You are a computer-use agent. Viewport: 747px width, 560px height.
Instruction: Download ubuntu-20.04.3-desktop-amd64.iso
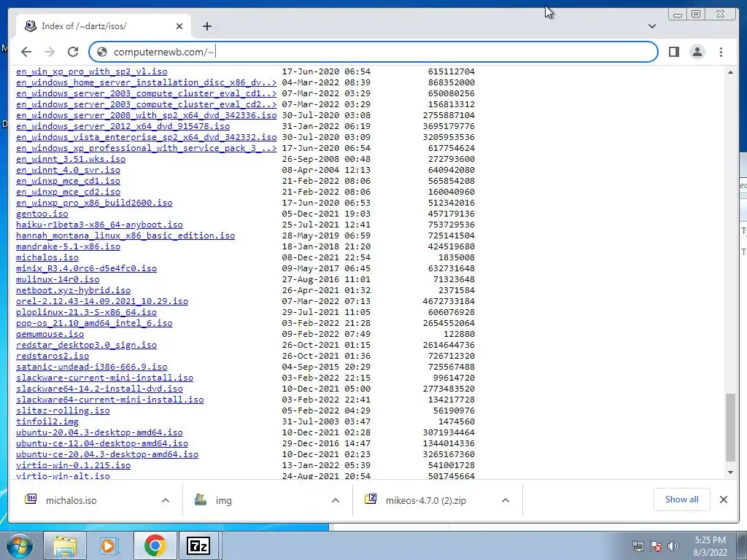(99, 433)
